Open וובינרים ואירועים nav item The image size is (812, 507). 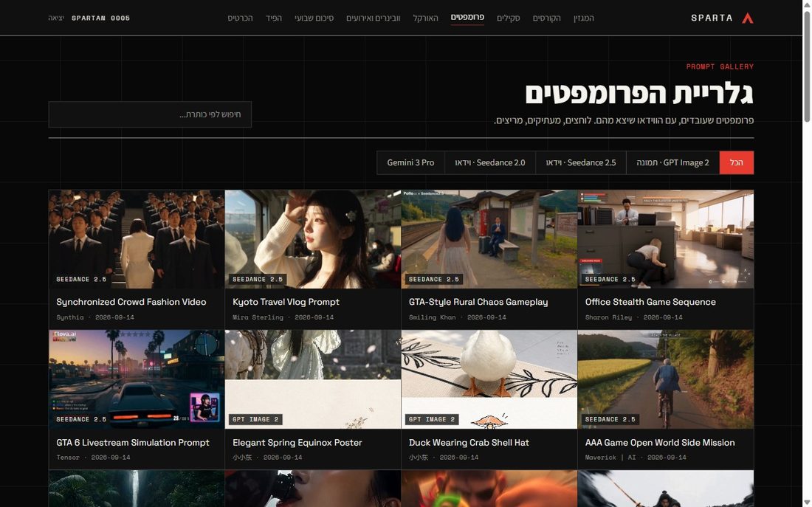click(373, 18)
